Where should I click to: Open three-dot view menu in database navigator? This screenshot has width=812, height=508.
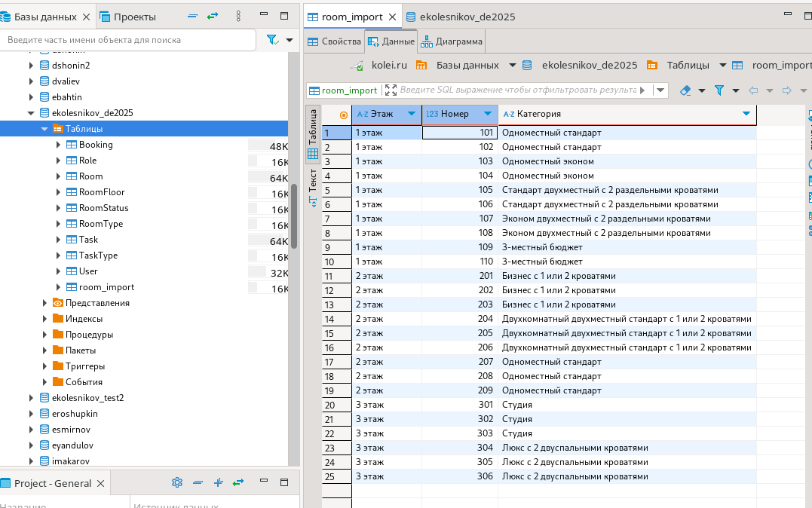pos(239,17)
